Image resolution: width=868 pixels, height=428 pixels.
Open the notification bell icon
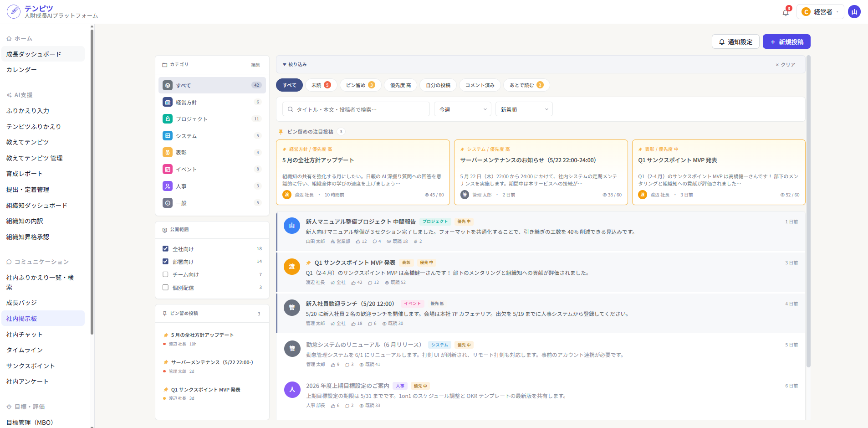(x=785, y=12)
